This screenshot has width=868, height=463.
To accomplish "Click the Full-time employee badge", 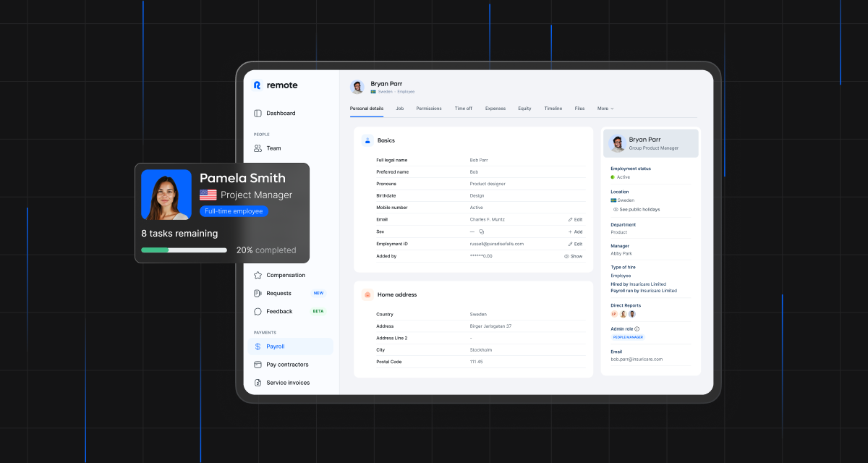I will click(234, 211).
